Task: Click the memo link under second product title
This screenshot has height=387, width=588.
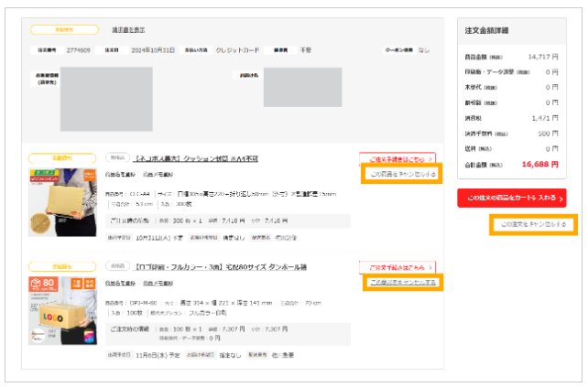Action: [x=160, y=284]
